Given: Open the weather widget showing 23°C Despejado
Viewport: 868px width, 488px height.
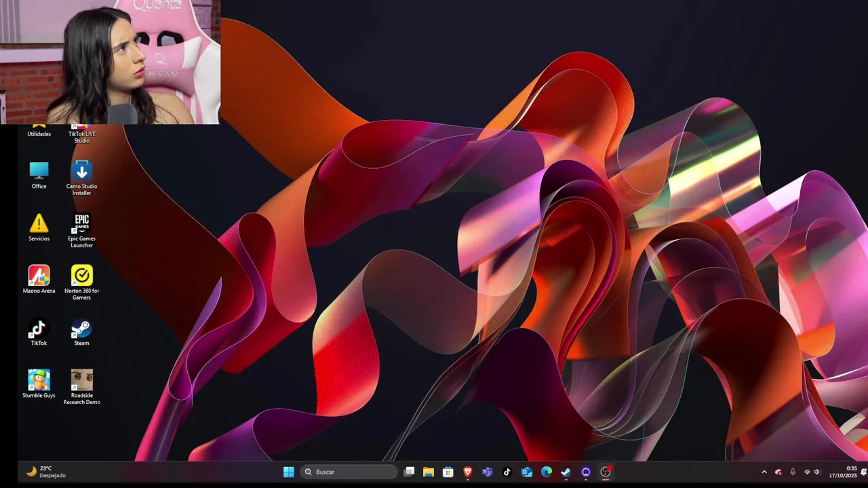Looking at the screenshot, I should coord(46,472).
